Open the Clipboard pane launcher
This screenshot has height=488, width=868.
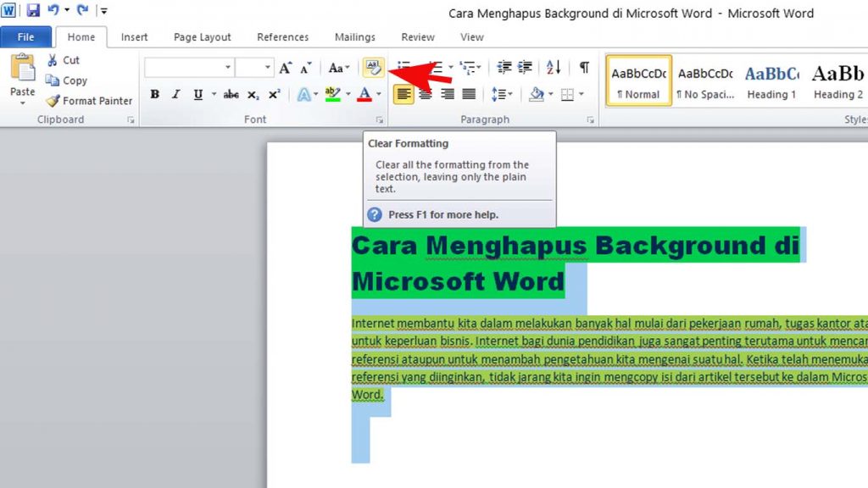coord(131,119)
